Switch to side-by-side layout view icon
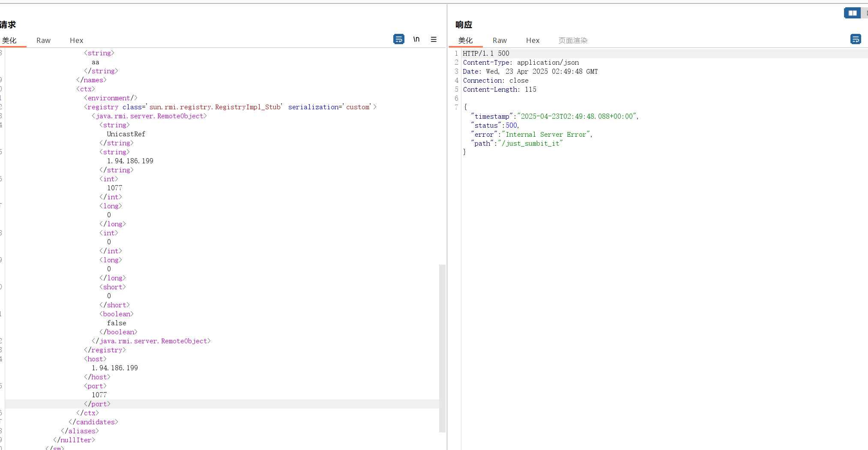 pyautogui.click(x=852, y=13)
